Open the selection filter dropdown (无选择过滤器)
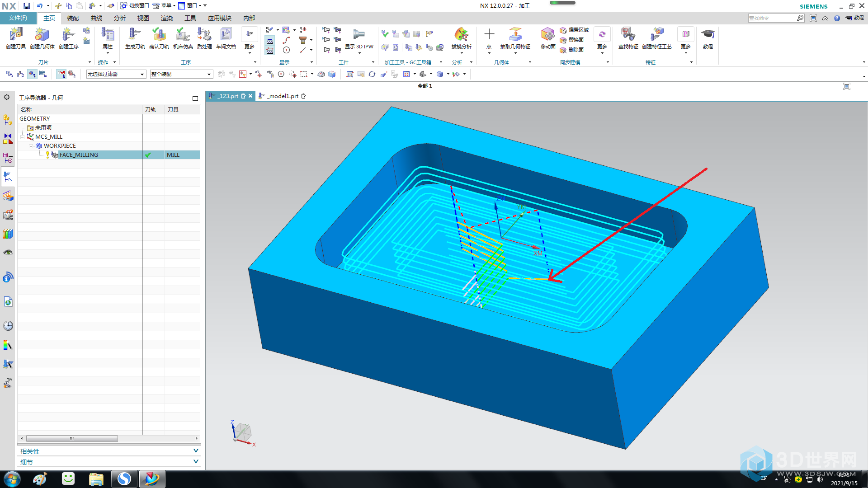The height and width of the screenshot is (488, 868). [x=116, y=74]
